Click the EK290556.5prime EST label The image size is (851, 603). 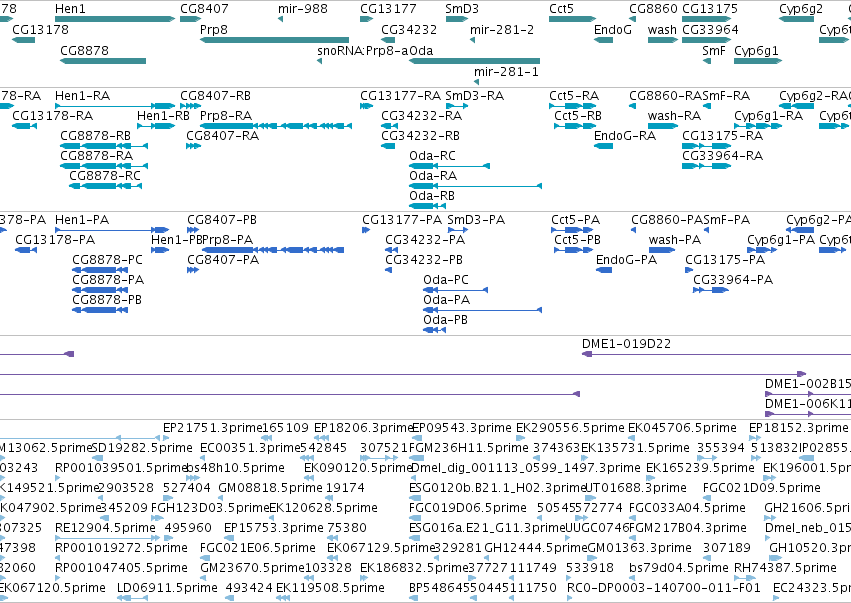(x=570, y=428)
